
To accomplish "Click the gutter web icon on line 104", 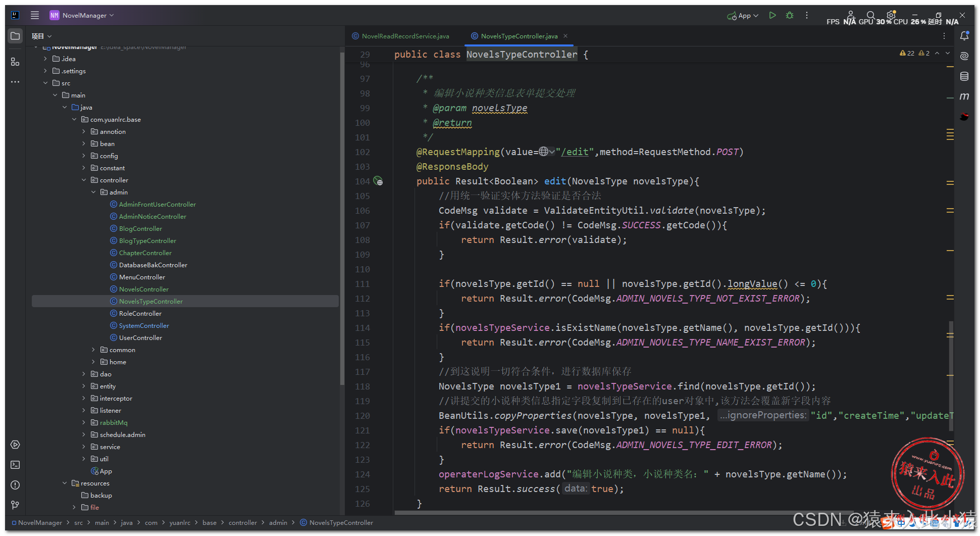I will (378, 181).
